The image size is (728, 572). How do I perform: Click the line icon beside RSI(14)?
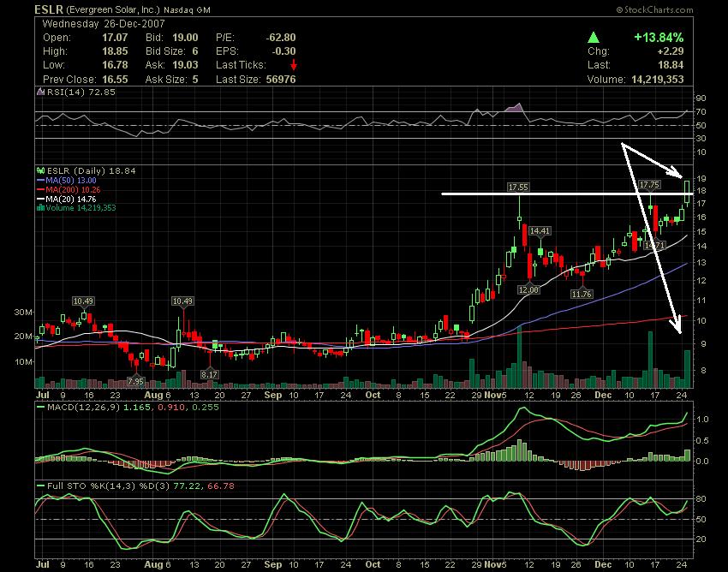tap(41, 92)
